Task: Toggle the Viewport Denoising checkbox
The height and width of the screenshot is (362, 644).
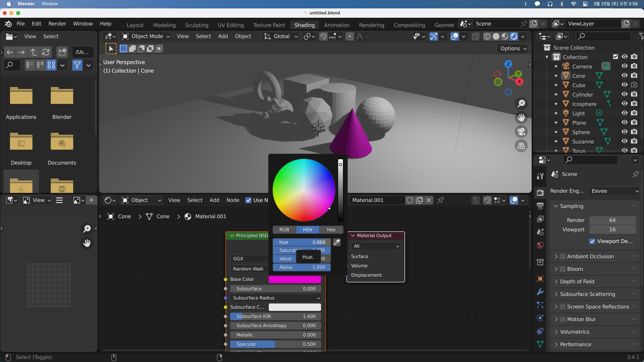Action: (592, 241)
